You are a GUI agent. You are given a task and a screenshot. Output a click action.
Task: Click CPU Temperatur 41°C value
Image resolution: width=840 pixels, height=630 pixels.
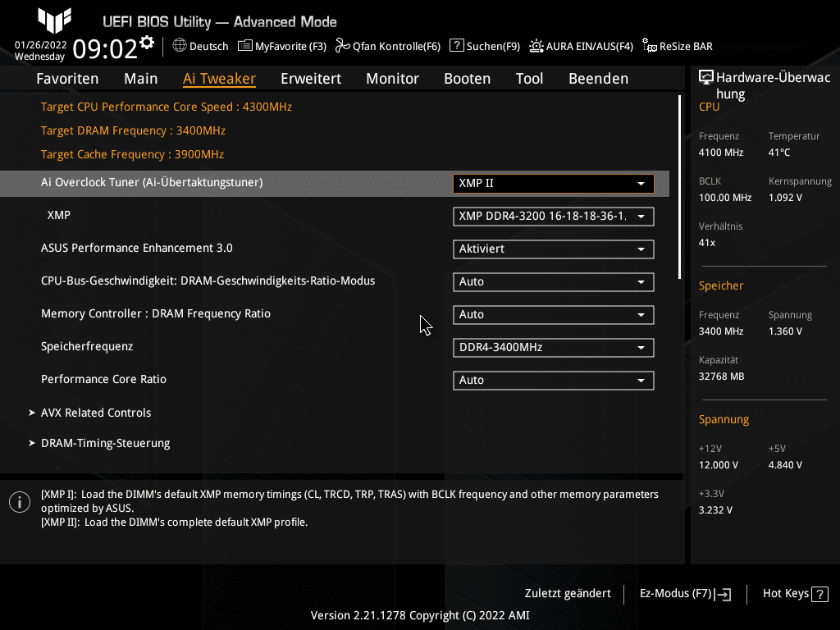779,152
